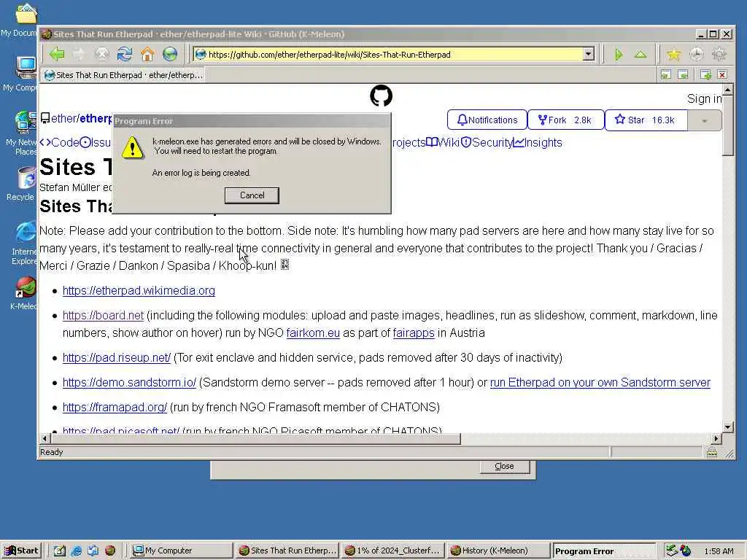This screenshot has width=747, height=560.
Task: Click the Recycle Bin desktop icon
Action: point(26,178)
